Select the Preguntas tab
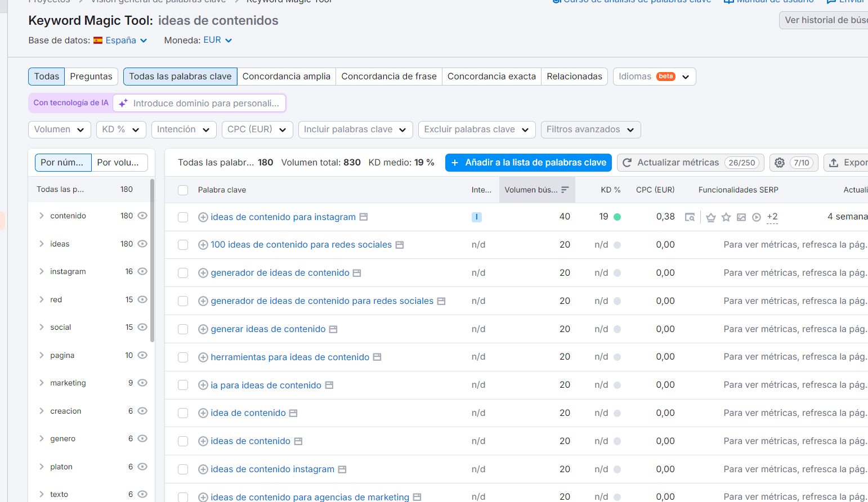 [91, 77]
